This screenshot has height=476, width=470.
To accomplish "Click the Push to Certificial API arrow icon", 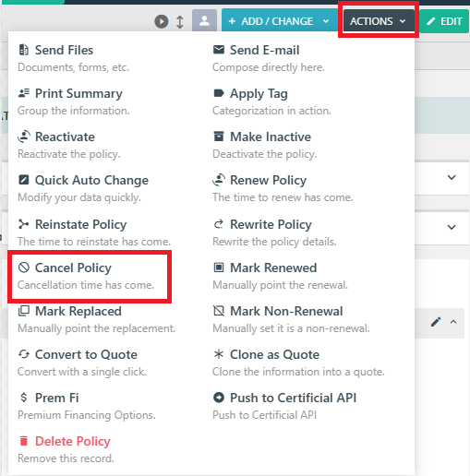I will (219, 398).
